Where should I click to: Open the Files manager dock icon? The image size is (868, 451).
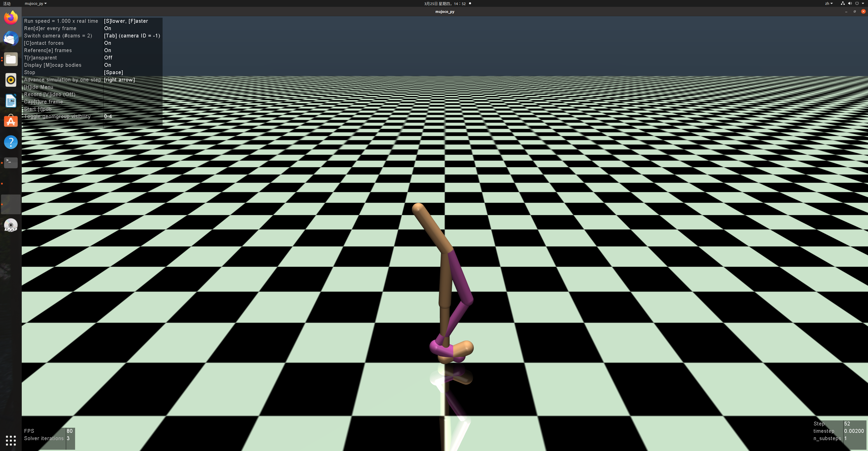(11, 59)
